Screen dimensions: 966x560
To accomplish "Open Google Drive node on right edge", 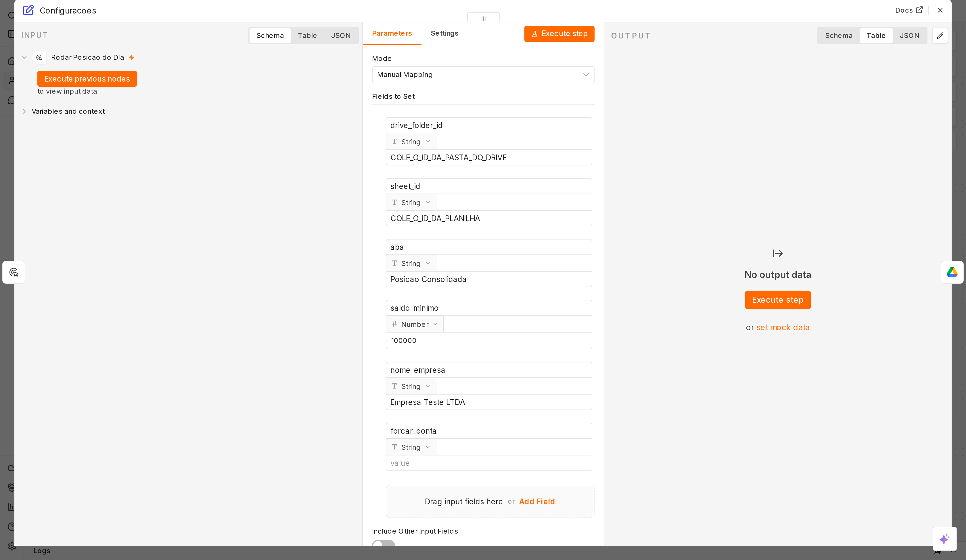I will click(952, 272).
